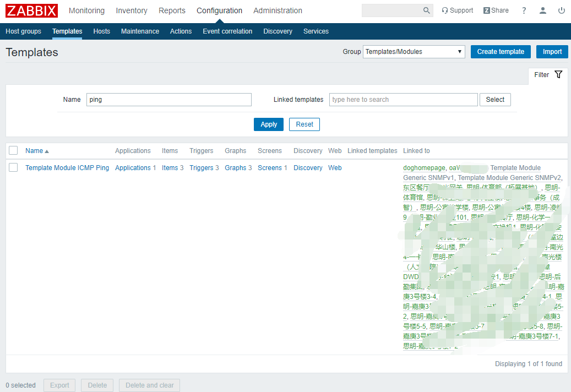Go to the Actions tab
Screen dimensions: 571x392
[x=181, y=31]
